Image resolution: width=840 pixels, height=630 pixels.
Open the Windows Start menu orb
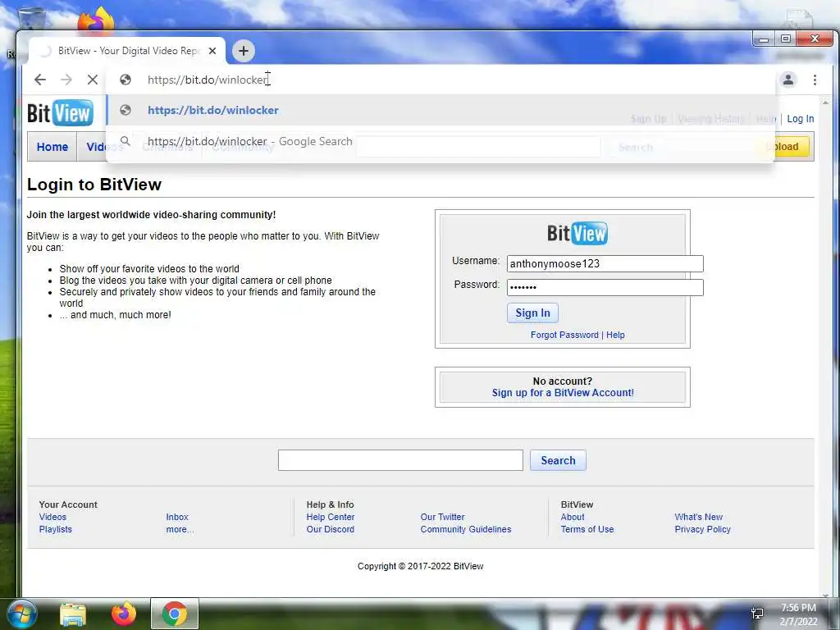click(x=21, y=614)
